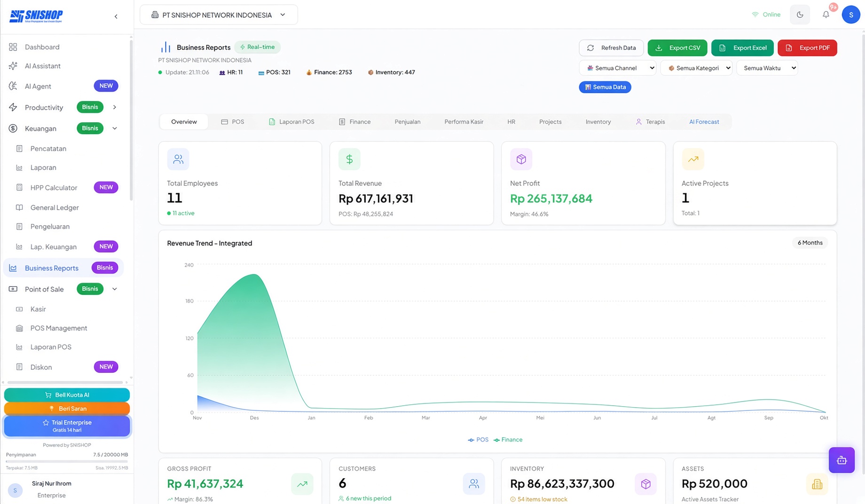Open the user avatar S menu

[851, 15]
